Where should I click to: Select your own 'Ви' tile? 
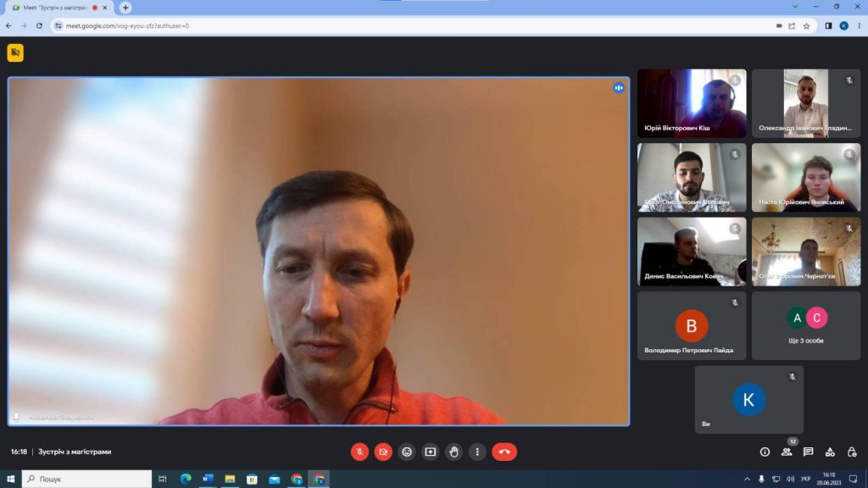click(x=749, y=400)
